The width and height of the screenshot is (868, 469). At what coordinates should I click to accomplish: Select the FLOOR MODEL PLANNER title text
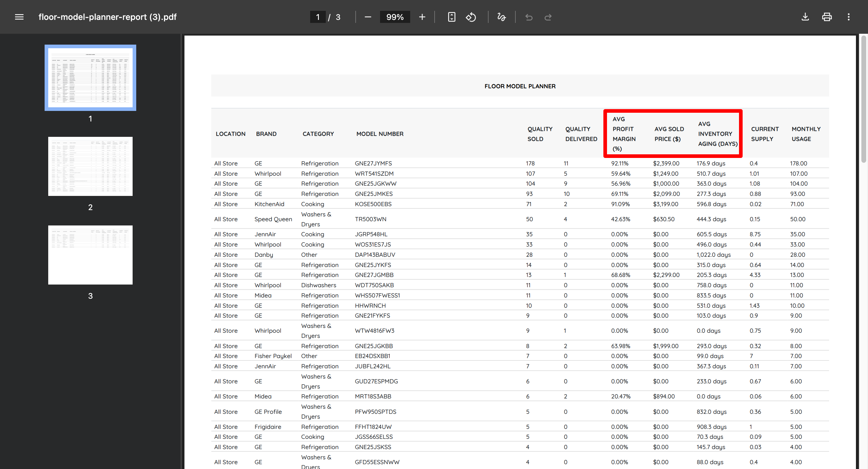click(520, 86)
